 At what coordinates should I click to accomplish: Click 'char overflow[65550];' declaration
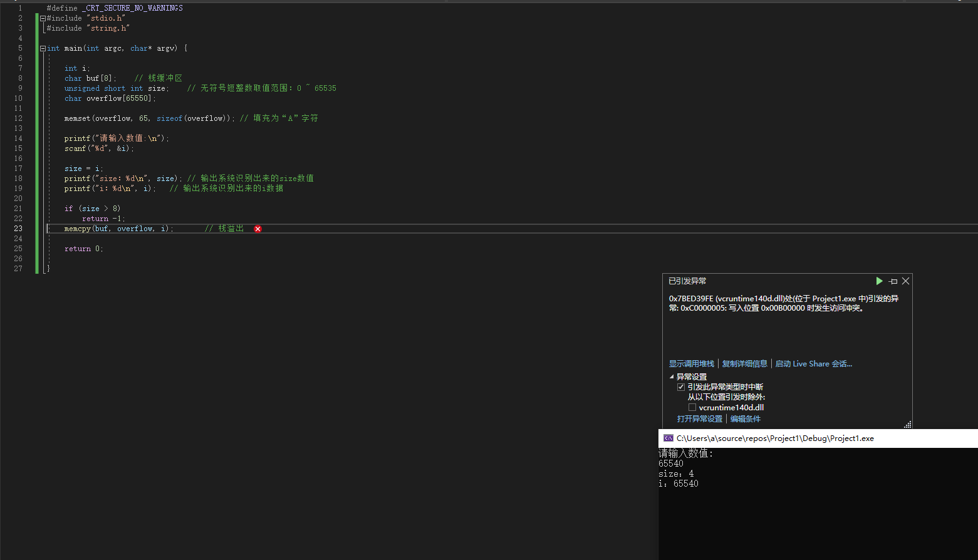[x=110, y=98]
